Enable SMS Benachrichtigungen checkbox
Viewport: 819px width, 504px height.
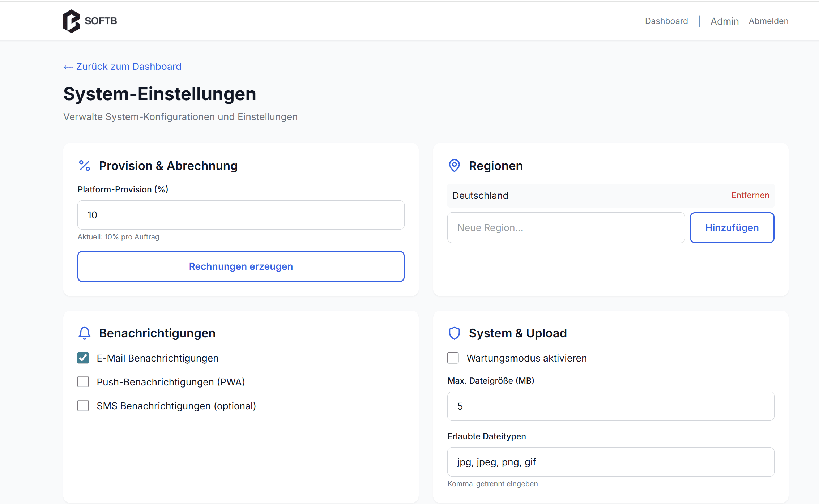pyautogui.click(x=83, y=406)
